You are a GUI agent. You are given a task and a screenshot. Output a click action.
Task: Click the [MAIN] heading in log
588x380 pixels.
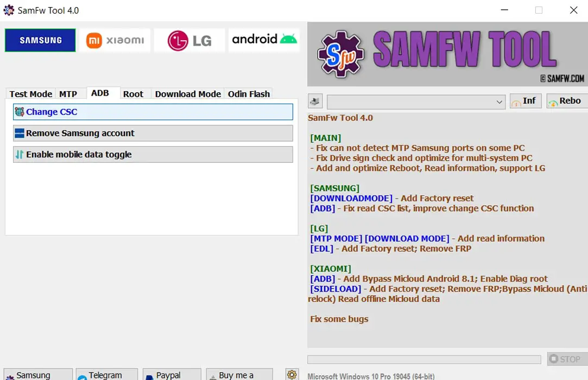[x=326, y=138]
